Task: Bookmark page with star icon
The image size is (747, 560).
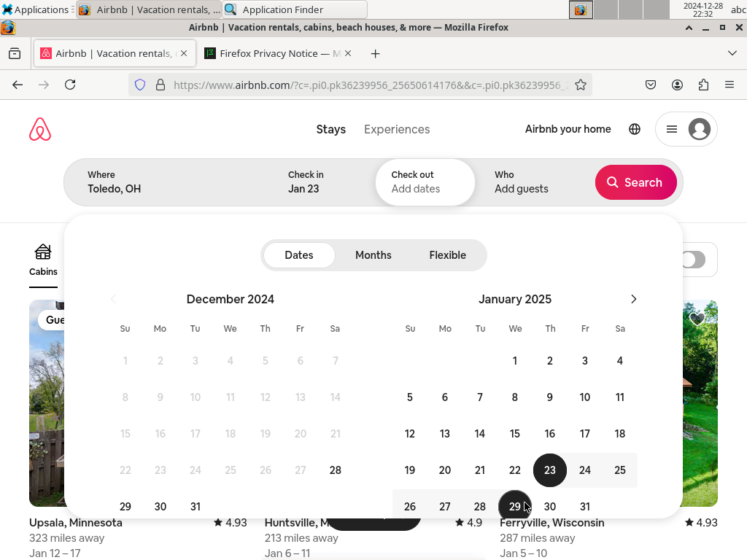Action: click(x=580, y=85)
